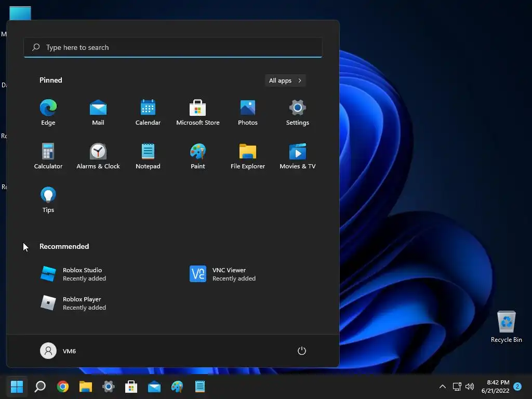
Task: Click the Start menu search box
Action: coord(172,47)
